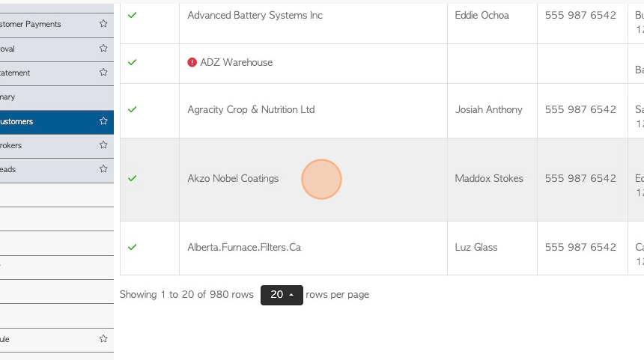Favorite the Customer Payments menu item star

coord(103,24)
